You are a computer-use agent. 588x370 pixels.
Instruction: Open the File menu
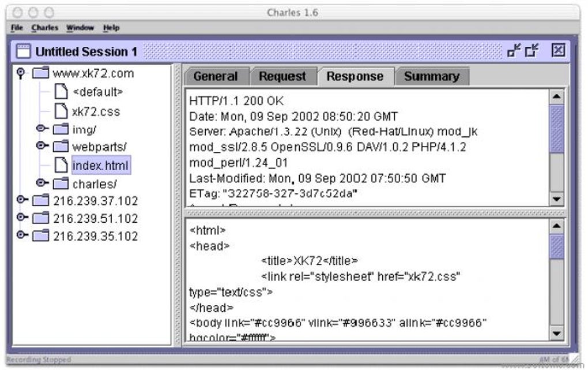click(x=17, y=28)
